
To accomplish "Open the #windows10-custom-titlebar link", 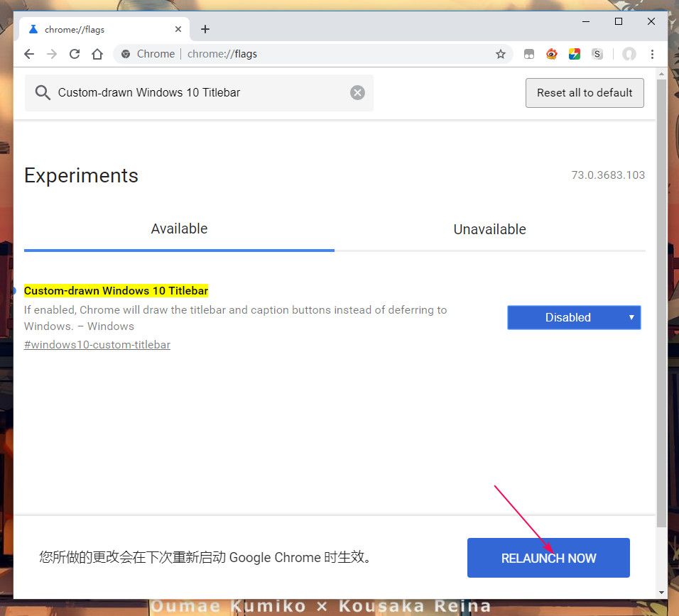I will coord(97,345).
